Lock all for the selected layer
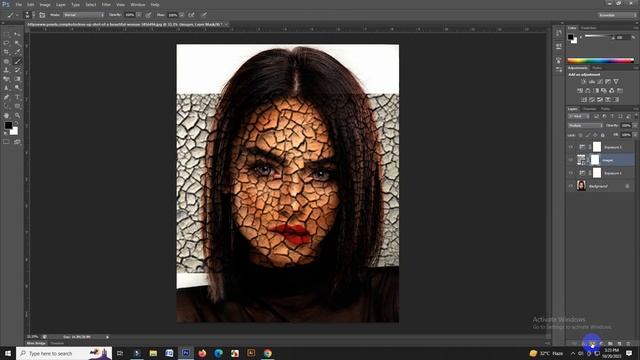Screen dimensions: 640x360 (x=603, y=135)
